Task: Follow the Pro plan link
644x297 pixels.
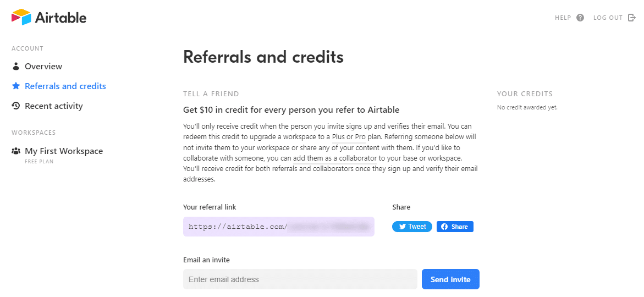Action: [360, 137]
